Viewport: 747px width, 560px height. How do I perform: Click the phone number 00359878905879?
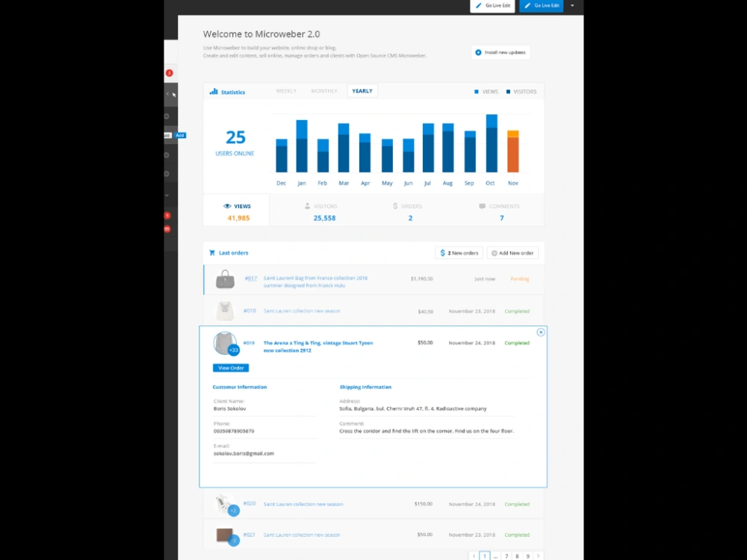click(x=234, y=431)
